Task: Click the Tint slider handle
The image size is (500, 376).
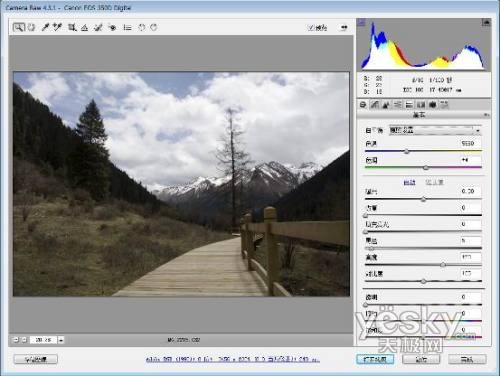Action: point(426,168)
